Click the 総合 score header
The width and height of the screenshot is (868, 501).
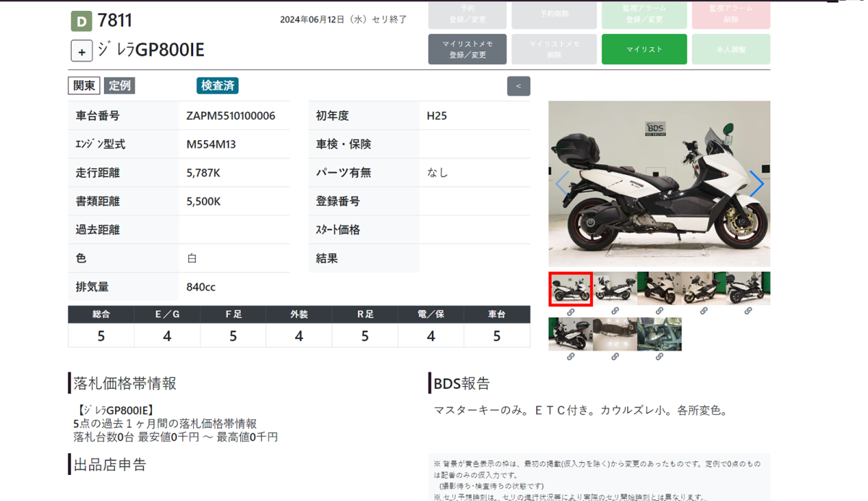[x=101, y=314]
